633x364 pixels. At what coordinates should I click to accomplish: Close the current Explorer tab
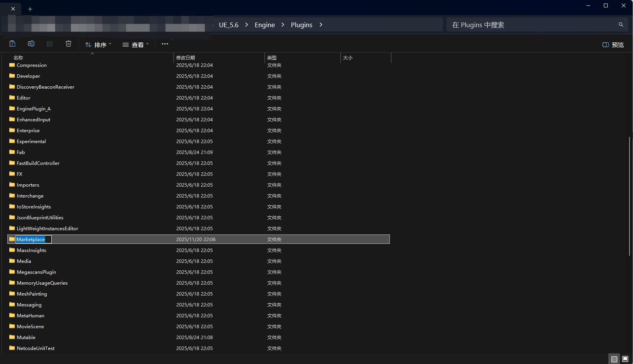point(13,9)
